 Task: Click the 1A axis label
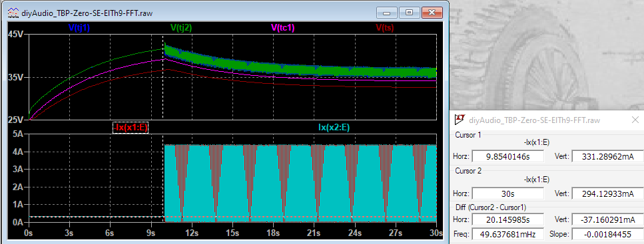click(17, 205)
